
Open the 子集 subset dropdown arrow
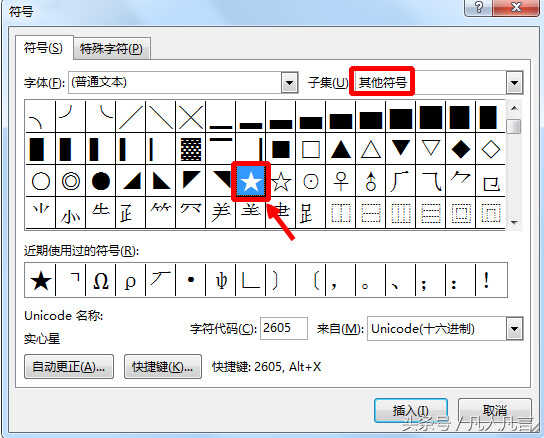click(x=514, y=83)
